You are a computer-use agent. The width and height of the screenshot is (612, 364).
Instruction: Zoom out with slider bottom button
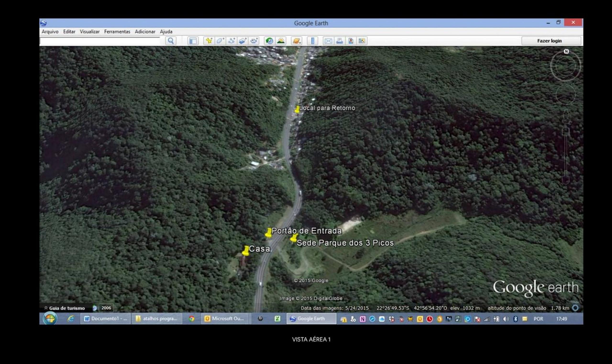coord(566,181)
